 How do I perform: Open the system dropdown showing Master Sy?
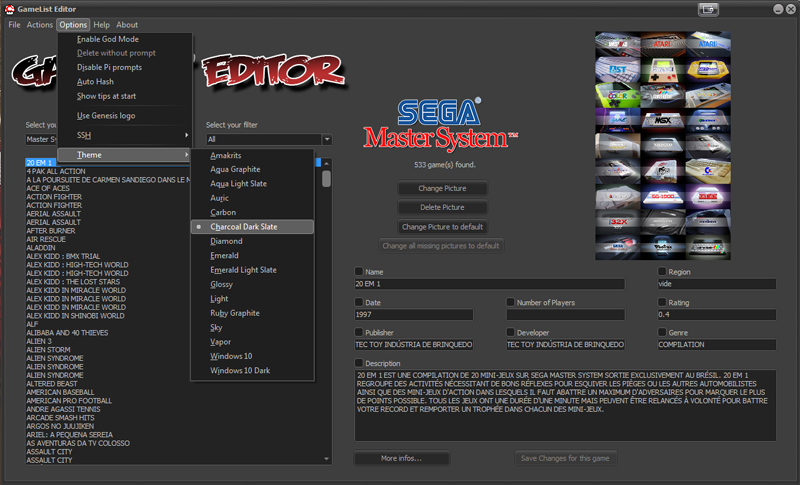pyautogui.click(x=41, y=139)
